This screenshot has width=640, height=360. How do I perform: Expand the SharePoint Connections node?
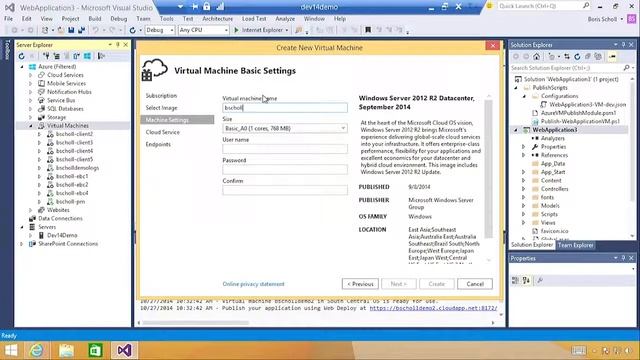pos(22,244)
